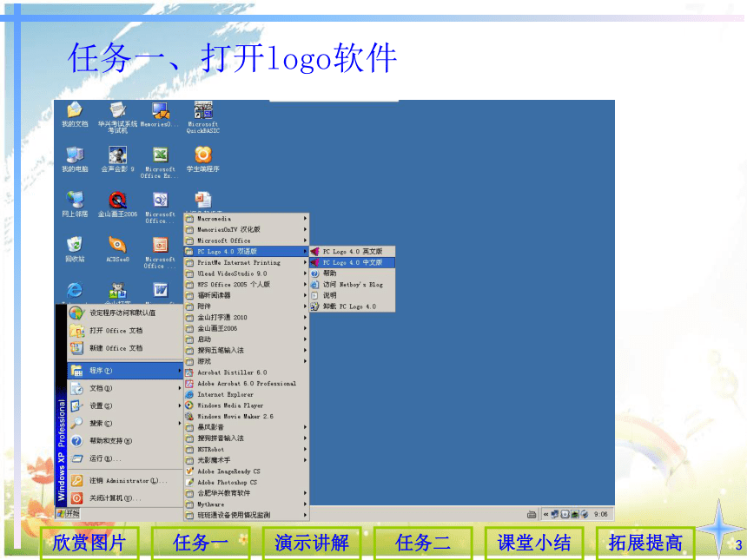
Task: Go to the 欣赏图片 slide button
Action: [x=89, y=543]
